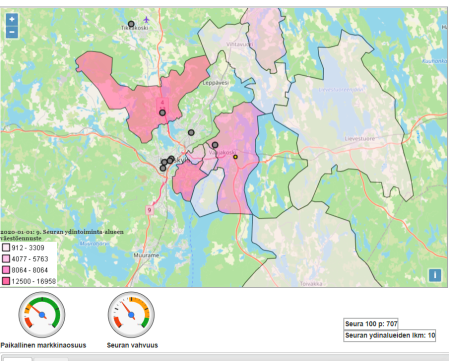Select the 8064 - 8064 legend swatch
This screenshot has height=361, width=449.
pos(6,270)
